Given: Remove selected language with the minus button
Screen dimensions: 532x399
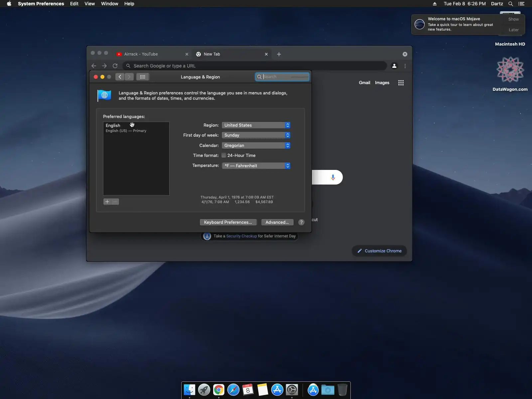Looking at the screenshot, I should [115, 202].
